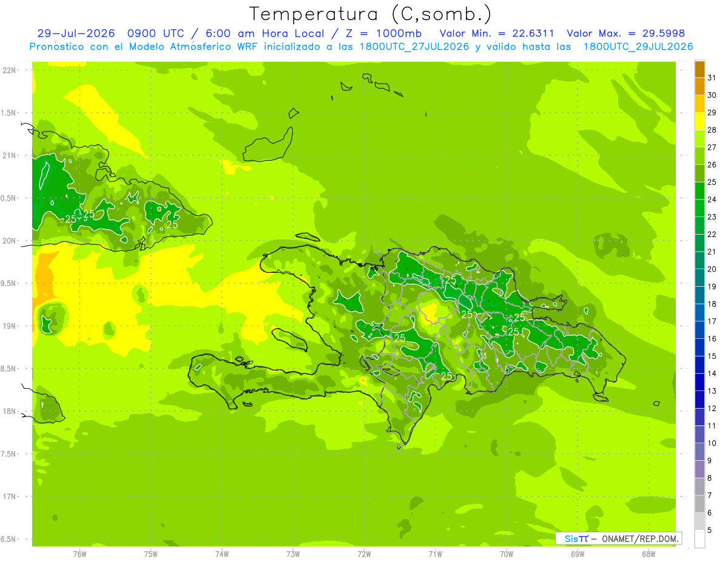Viewport: 728px width, 562px height.
Task: Click the '73W' longitude label
Action: 293,554
